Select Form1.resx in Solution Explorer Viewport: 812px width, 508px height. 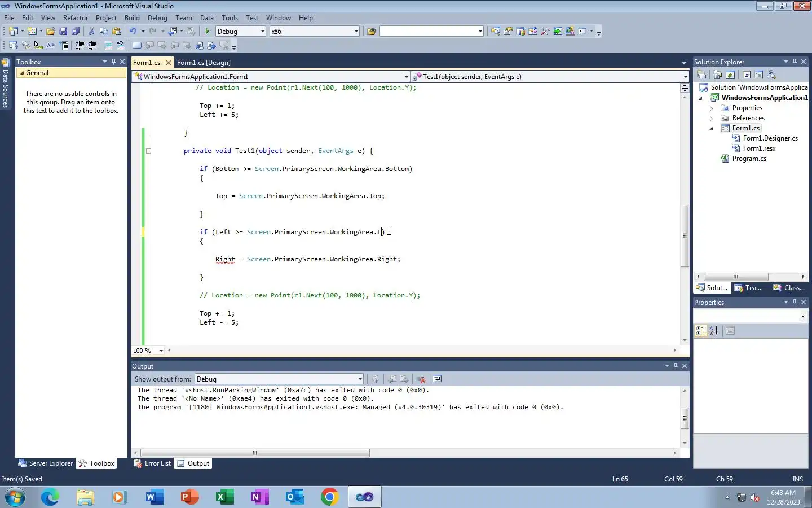point(759,148)
